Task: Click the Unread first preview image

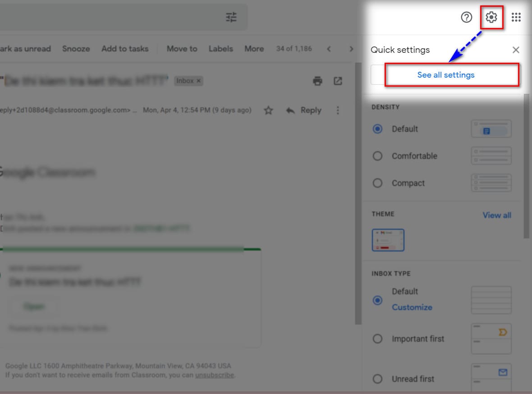Action: pos(491,378)
